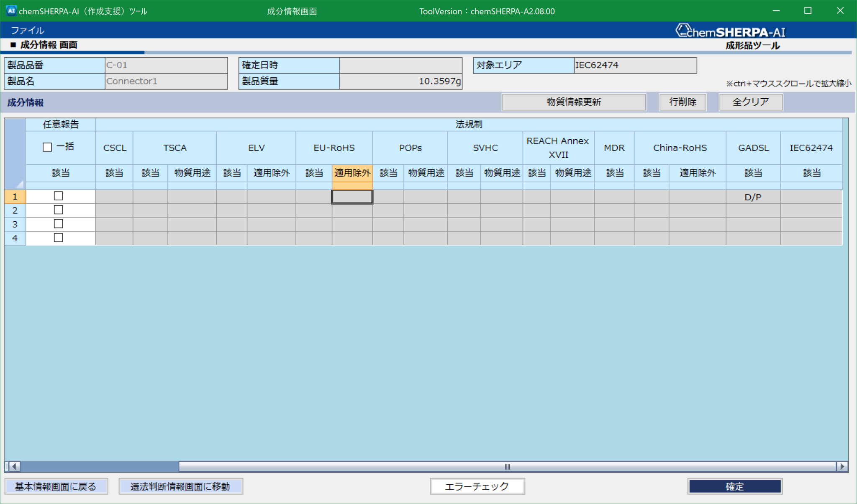Click the 確定 button
The width and height of the screenshot is (857, 504).
point(734,486)
